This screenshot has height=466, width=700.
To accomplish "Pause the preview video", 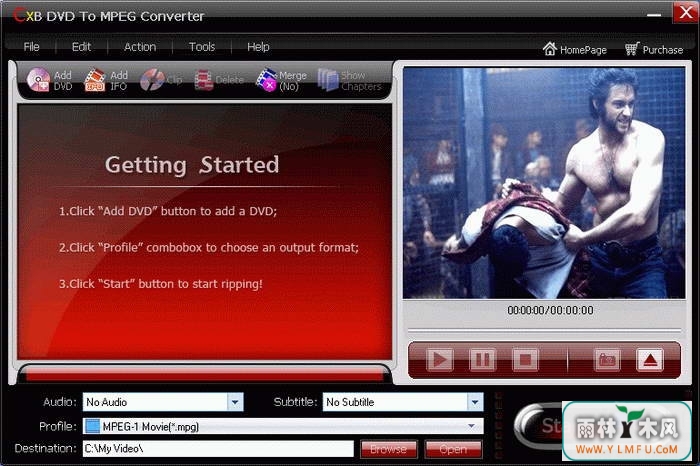I will (483, 359).
